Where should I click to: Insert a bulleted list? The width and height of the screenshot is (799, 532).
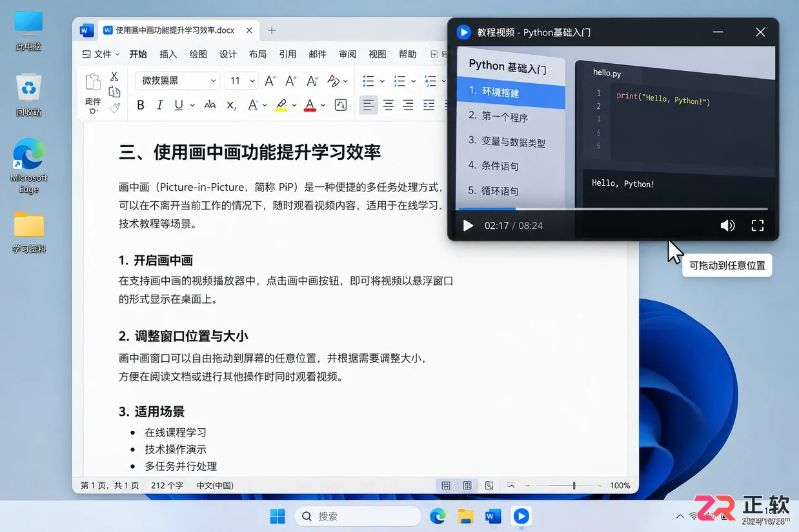[369, 81]
